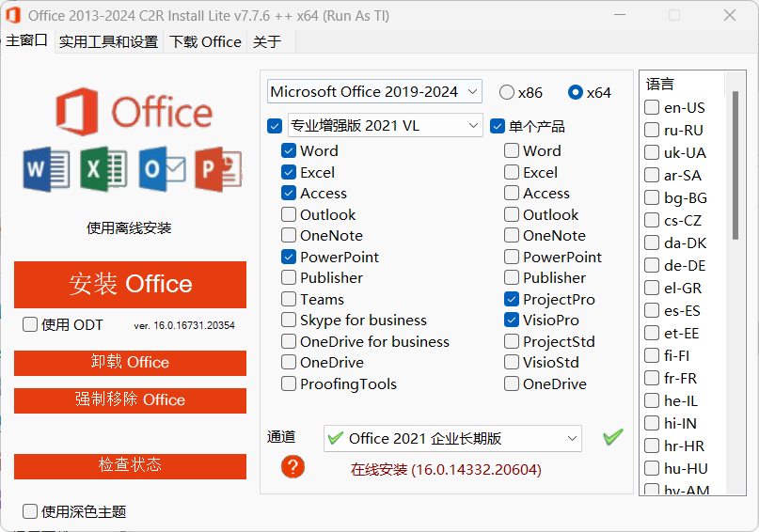Uncheck ProjectPro single product
The image size is (759, 532).
pos(512,299)
